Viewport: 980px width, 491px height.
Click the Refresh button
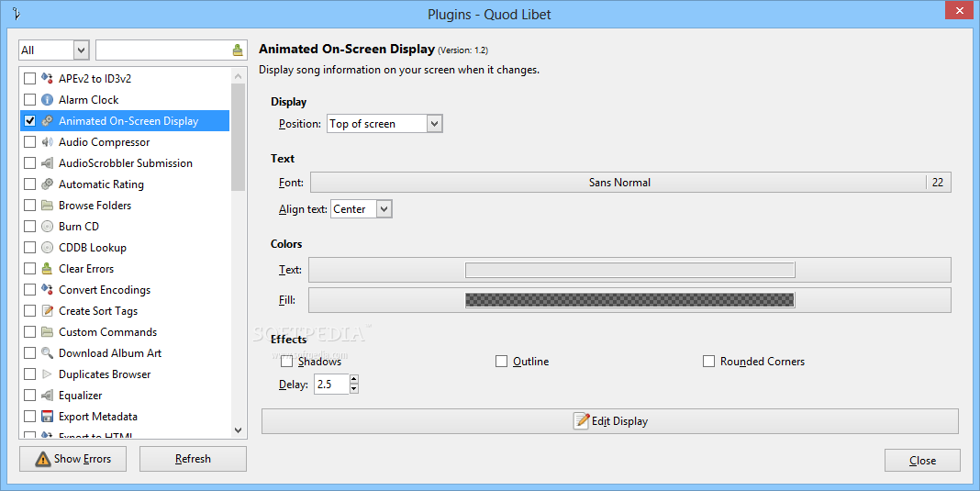point(193,459)
